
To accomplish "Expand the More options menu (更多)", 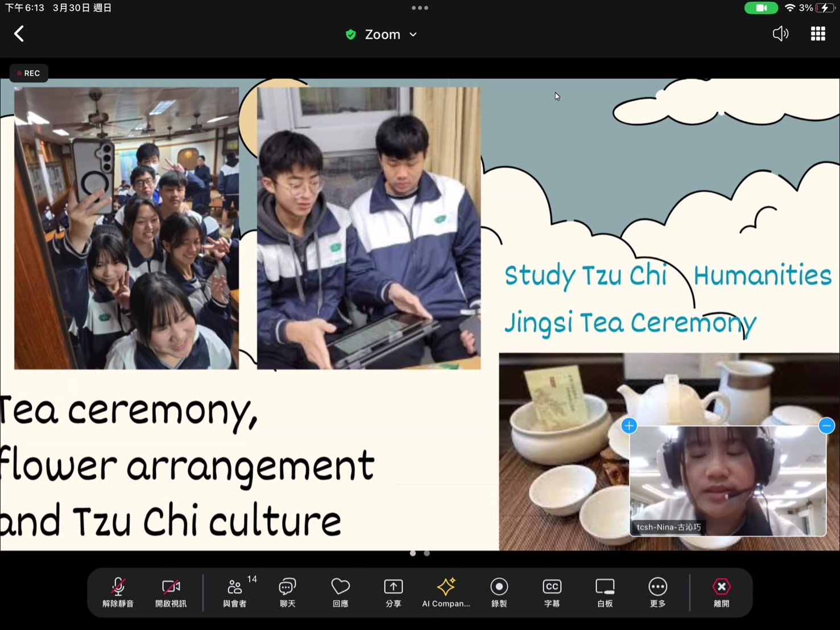I will 657,592.
